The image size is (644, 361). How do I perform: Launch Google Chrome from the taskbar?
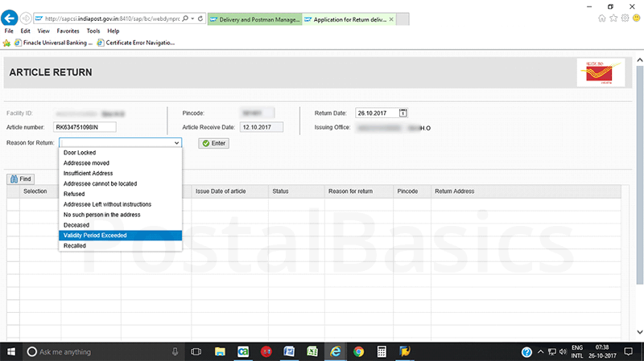(358, 351)
